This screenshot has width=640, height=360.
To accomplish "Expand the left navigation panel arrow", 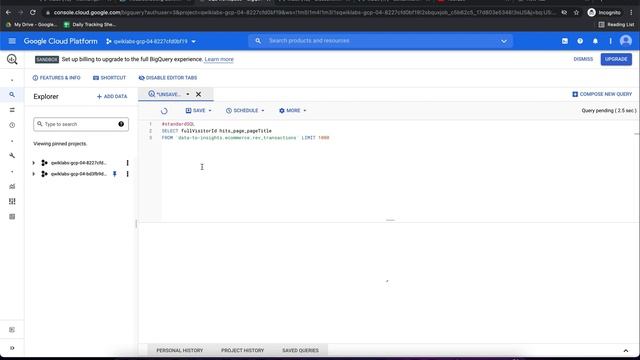I will click(x=12, y=348).
